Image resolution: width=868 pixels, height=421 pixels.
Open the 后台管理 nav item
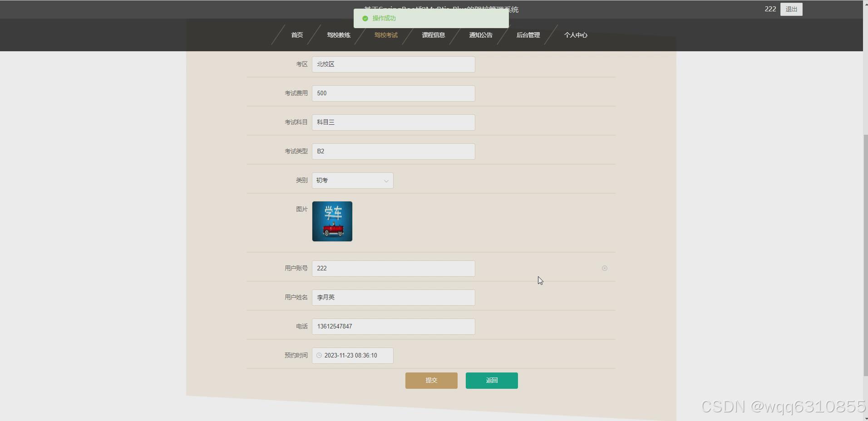coord(528,35)
